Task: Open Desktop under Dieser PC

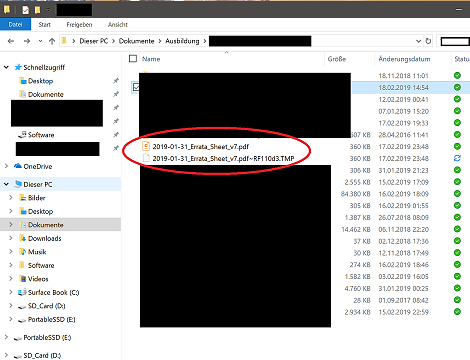Action: pos(40,211)
